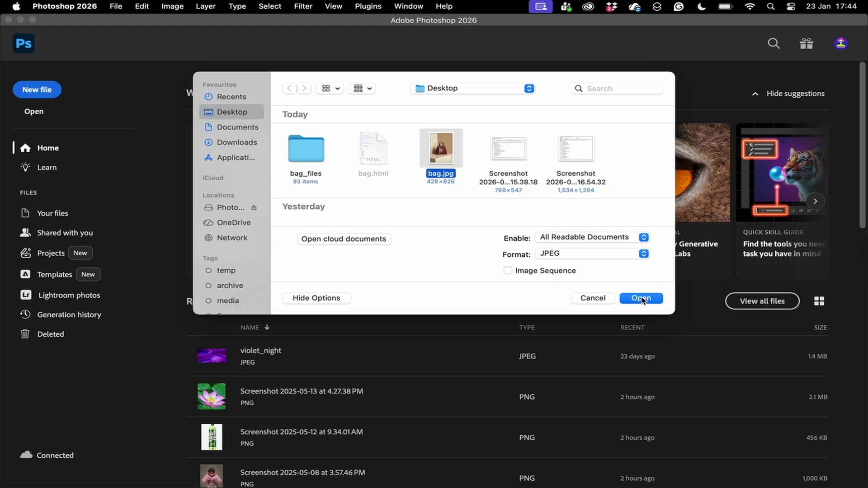Go back using the dialog back arrow

pos(289,88)
